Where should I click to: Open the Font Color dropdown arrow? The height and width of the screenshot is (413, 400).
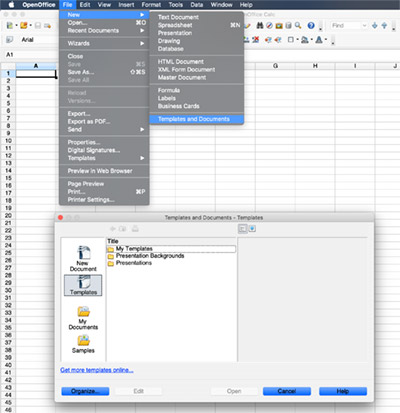pos(326,40)
